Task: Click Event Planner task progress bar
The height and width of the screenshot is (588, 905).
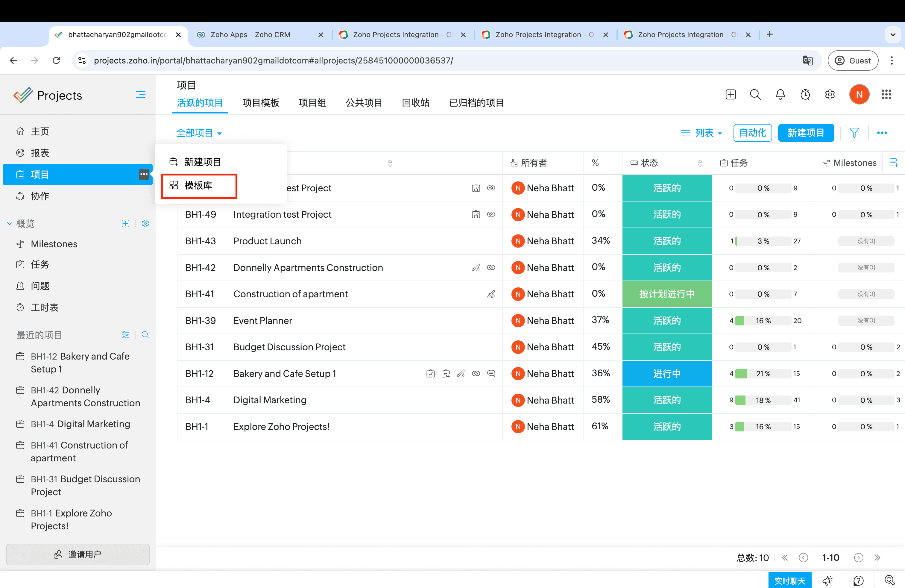Action: pos(763,321)
